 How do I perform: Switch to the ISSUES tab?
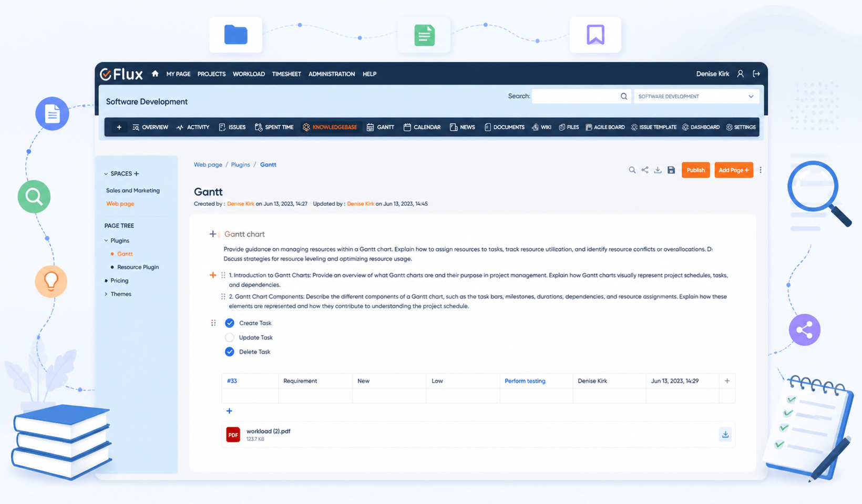click(x=232, y=127)
